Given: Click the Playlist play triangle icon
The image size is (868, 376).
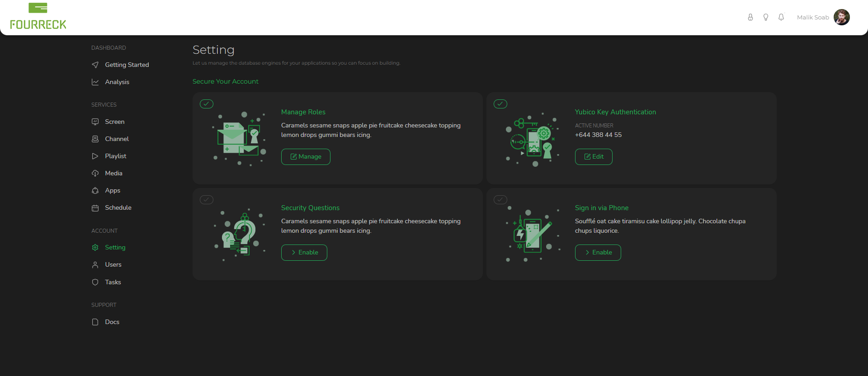Looking at the screenshot, I should point(95,156).
